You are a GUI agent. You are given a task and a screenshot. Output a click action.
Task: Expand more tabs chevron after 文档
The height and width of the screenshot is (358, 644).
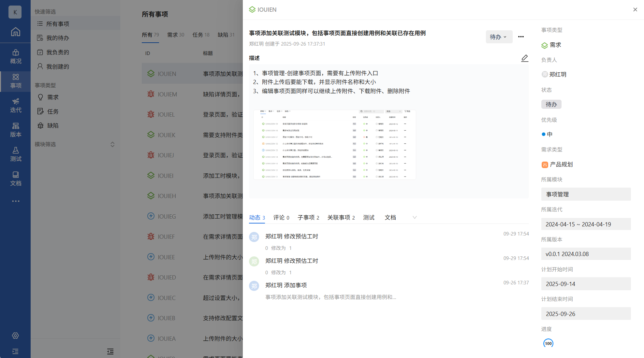point(415,217)
